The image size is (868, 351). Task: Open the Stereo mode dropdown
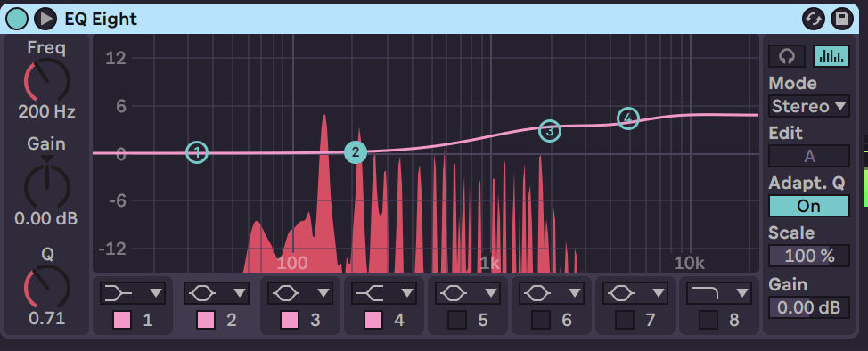coord(809,106)
